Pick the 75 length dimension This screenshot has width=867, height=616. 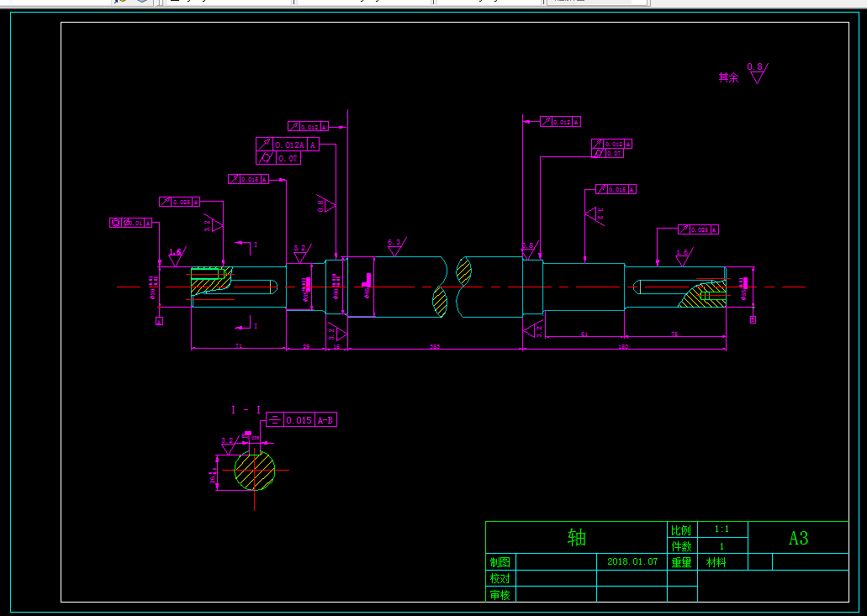pyautogui.click(x=674, y=334)
